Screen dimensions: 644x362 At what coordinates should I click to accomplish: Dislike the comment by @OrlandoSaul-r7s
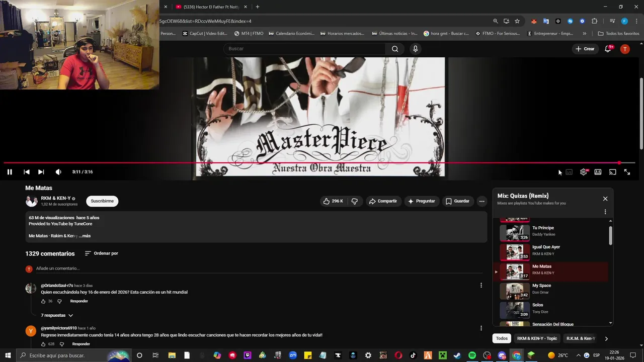tap(59, 301)
